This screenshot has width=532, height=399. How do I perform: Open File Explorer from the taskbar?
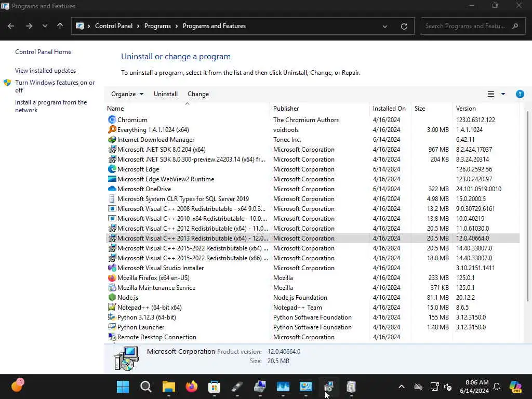(x=169, y=387)
